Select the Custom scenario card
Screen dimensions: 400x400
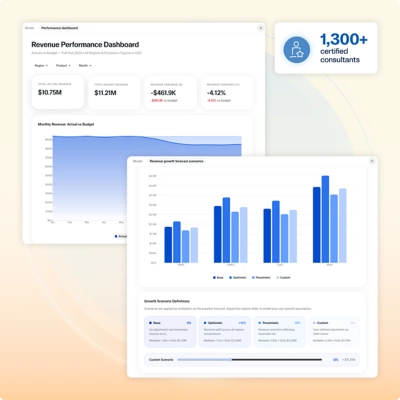click(334, 332)
